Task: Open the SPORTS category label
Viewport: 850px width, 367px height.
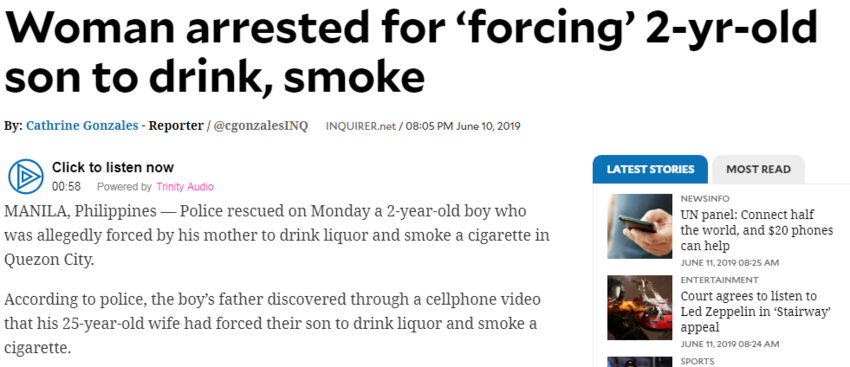Action: (x=697, y=361)
